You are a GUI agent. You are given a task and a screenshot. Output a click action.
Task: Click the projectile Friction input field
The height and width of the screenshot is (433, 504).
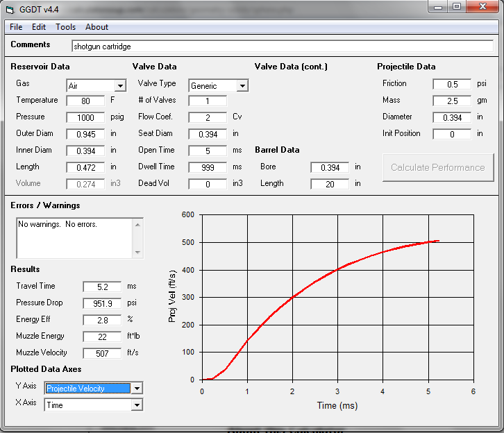click(452, 84)
